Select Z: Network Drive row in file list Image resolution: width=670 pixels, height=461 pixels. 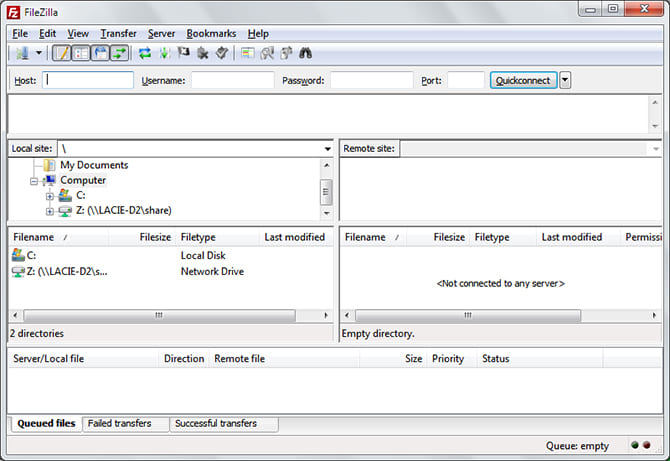point(171,271)
